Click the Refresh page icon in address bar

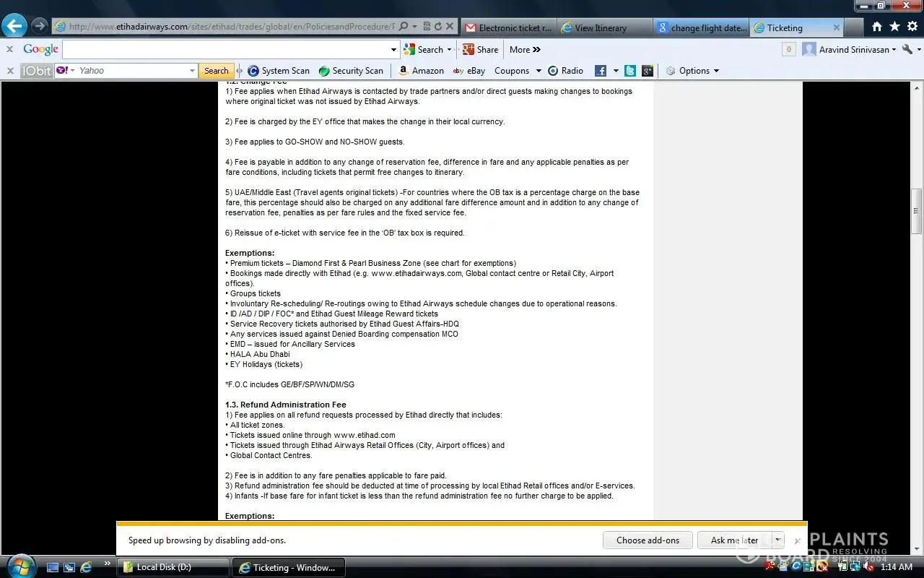tap(437, 27)
